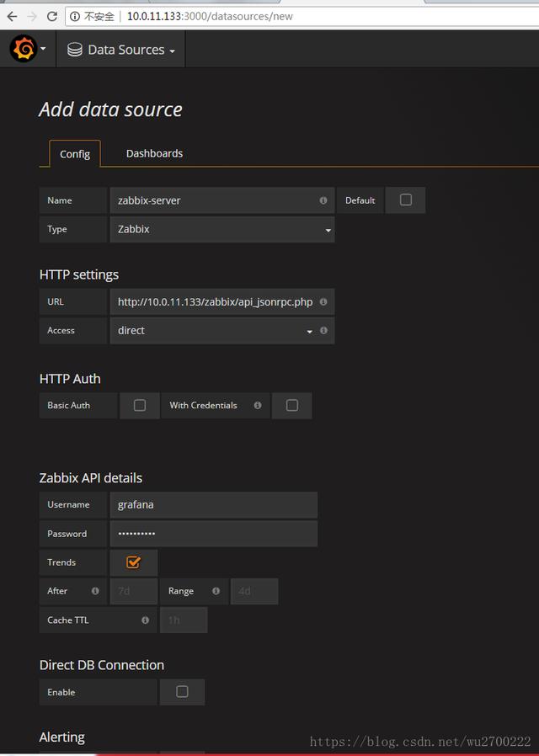539x756 pixels.
Task: Click the Zabbix API details heading
Action: click(91, 478)
